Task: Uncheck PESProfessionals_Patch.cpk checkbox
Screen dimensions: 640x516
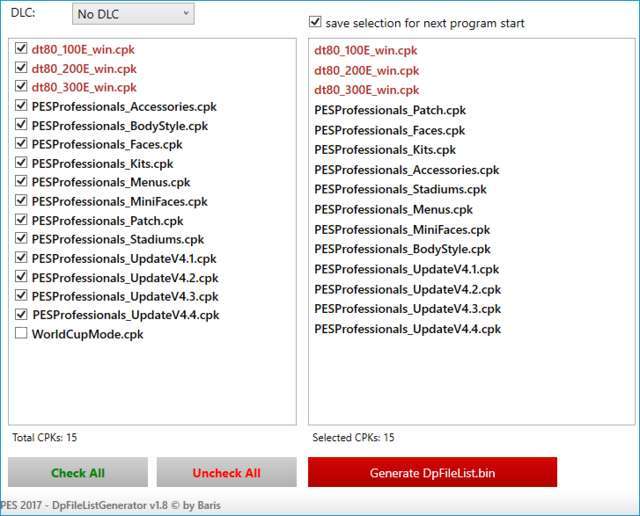Action: point(21,219)
